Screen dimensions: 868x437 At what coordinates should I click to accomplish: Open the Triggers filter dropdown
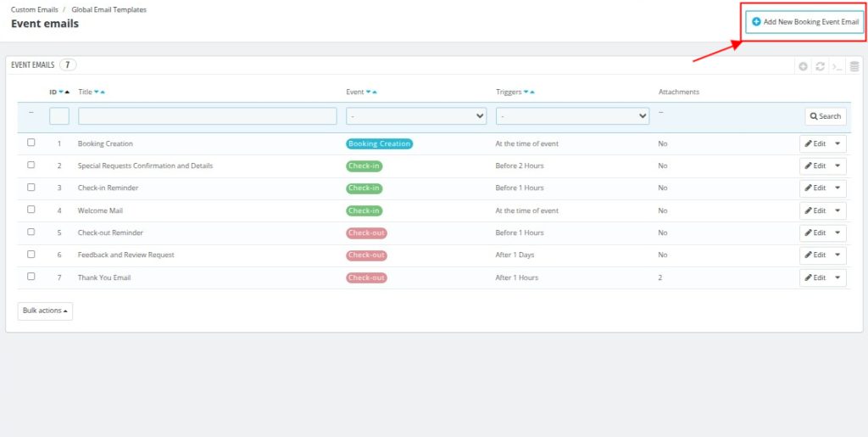(x=572, y=116)
